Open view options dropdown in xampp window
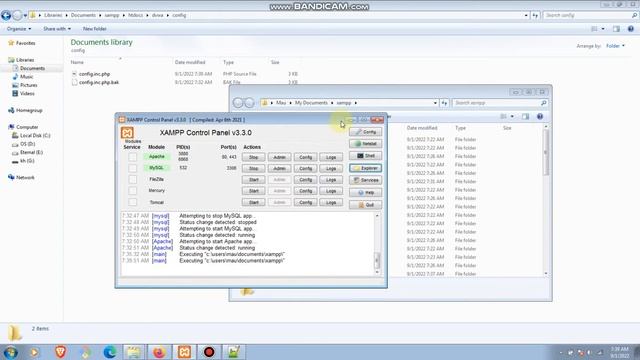Screen dimensions: 640x360 [512, 117]
